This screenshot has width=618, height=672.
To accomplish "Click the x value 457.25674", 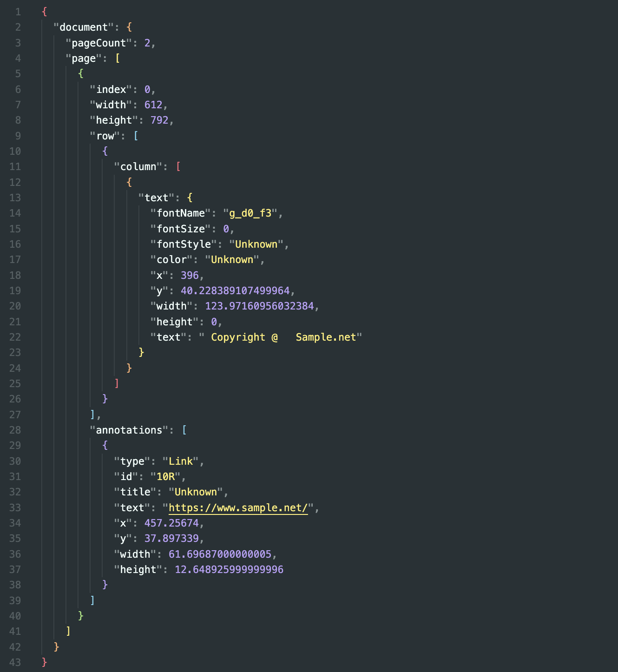I will [x=171, y=523].
